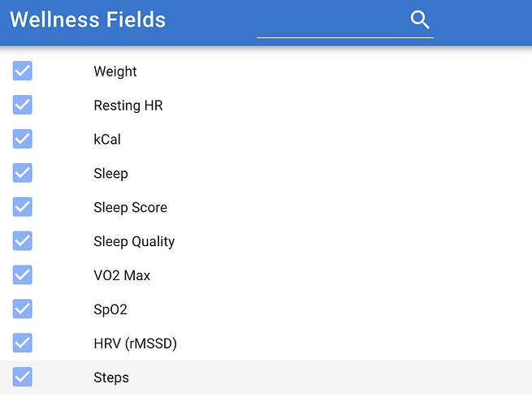
Task: Uncheck the Steps checkbox
Action: pyautogui.click(x=23, y=377)
